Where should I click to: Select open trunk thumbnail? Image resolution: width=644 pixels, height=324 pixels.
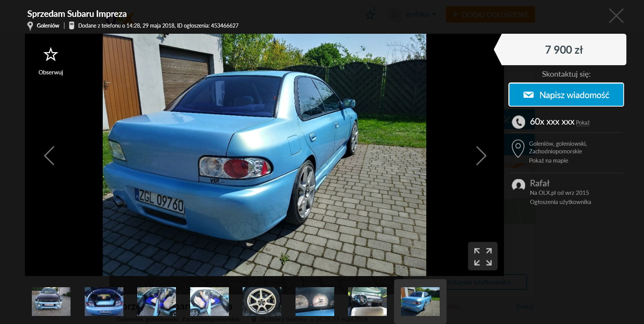[104, 301]
